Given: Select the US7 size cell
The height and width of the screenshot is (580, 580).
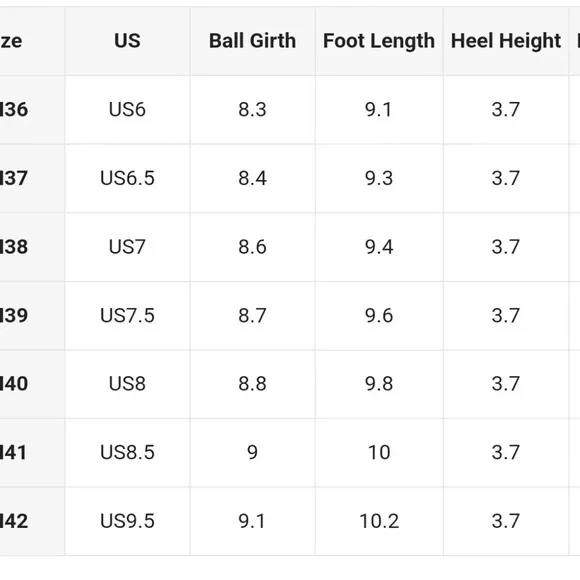Looking at the screenshot, I should click(x=127, y=247).
